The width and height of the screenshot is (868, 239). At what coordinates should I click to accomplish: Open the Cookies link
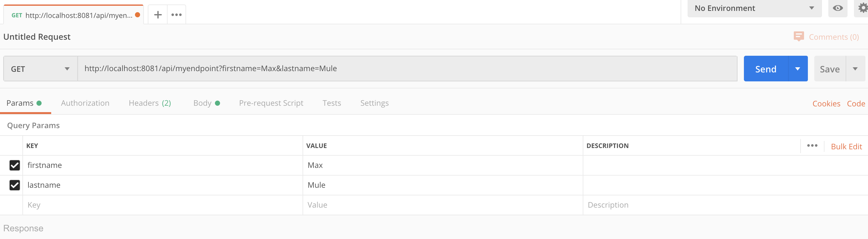pyautogui.click(x=826, y=103)
